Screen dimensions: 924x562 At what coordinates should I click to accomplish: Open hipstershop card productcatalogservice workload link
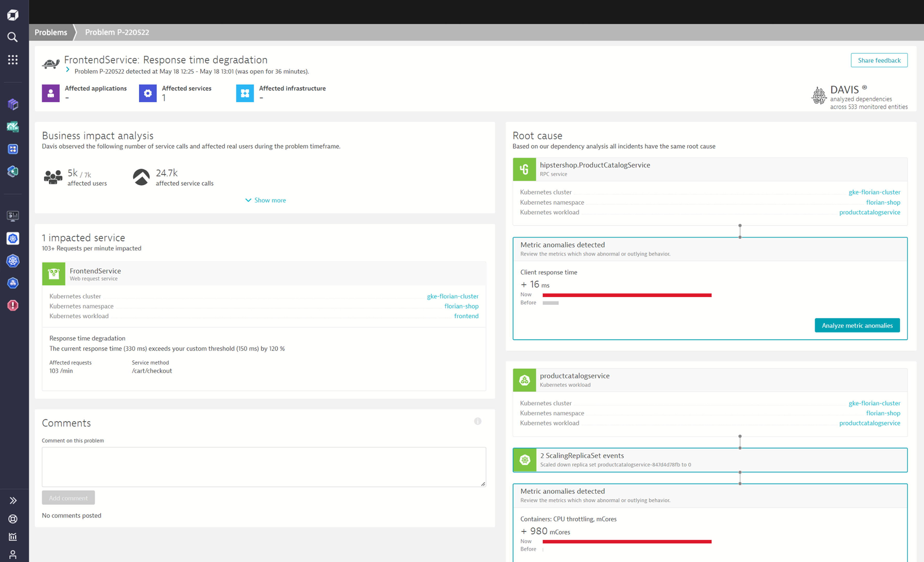point(869,212)
